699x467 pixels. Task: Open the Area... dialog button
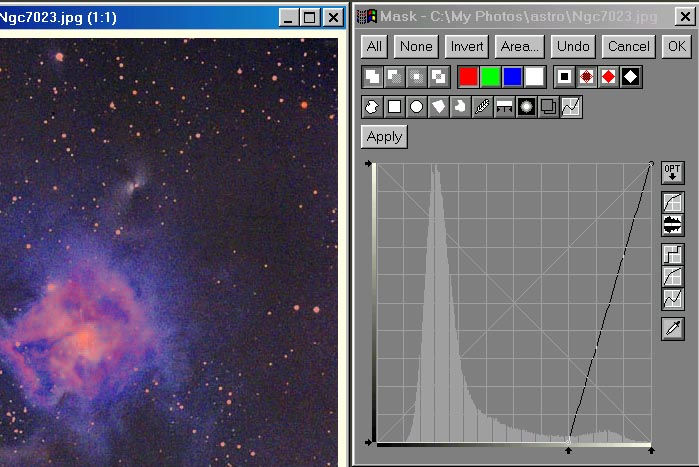(520, 46)
